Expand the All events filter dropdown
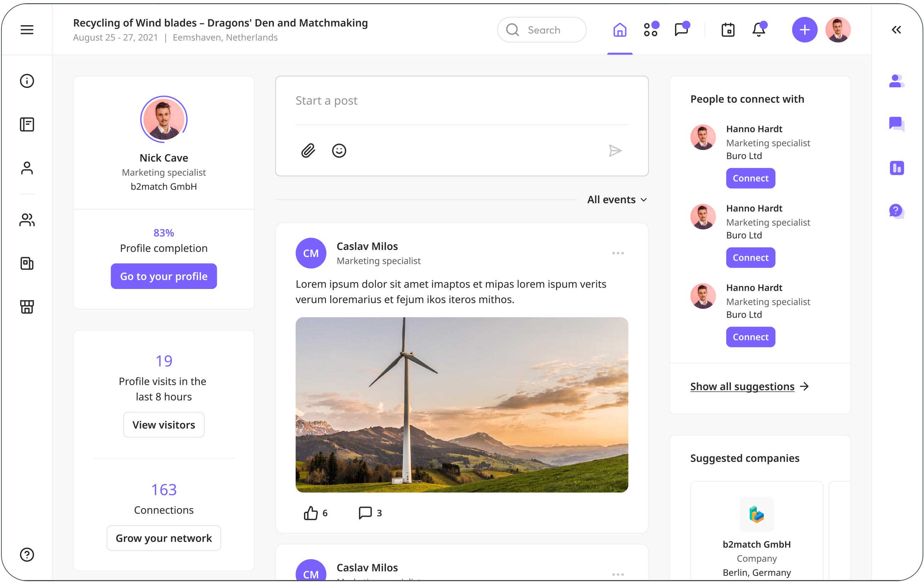The width and height of the screenshot is (924, 584). pyautogui.click(x=617, y=200)
